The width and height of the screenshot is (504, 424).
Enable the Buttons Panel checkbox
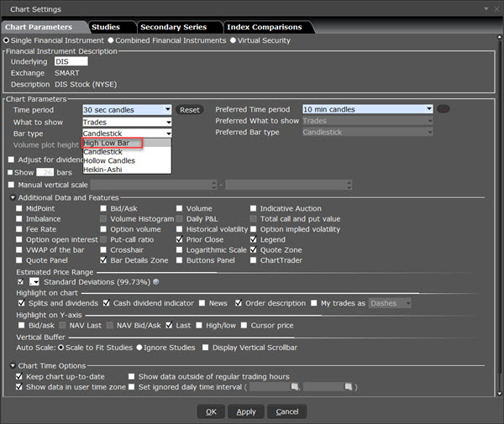tap(180, 260)
